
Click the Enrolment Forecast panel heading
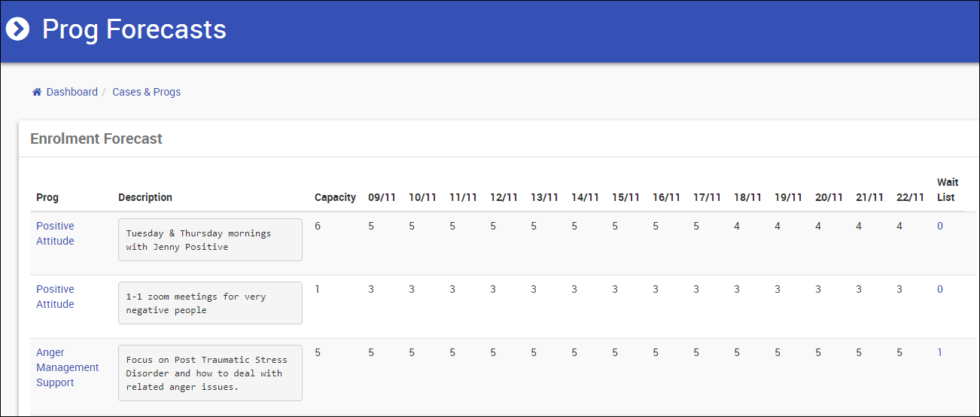tap(96, 138)
